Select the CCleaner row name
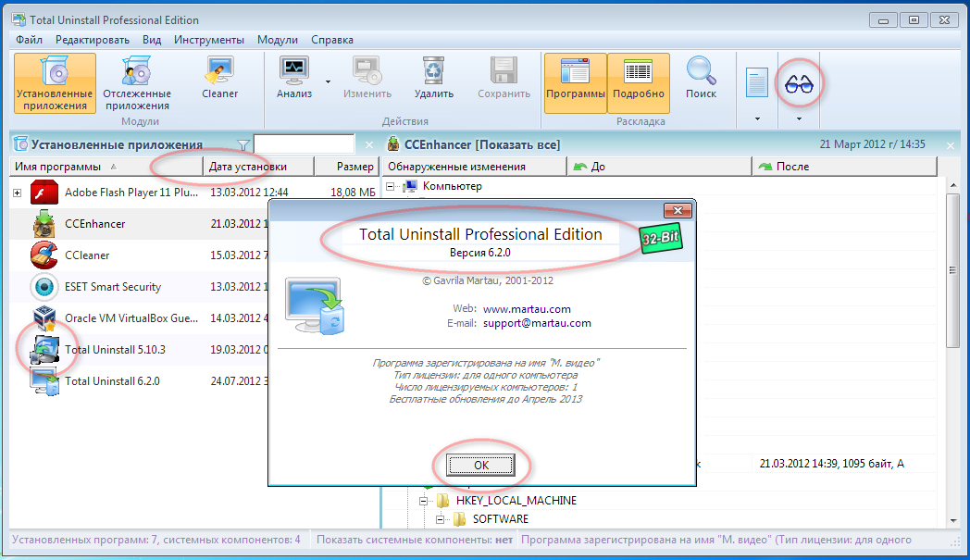Screen dimensions: 970x560 pos(87,255)
